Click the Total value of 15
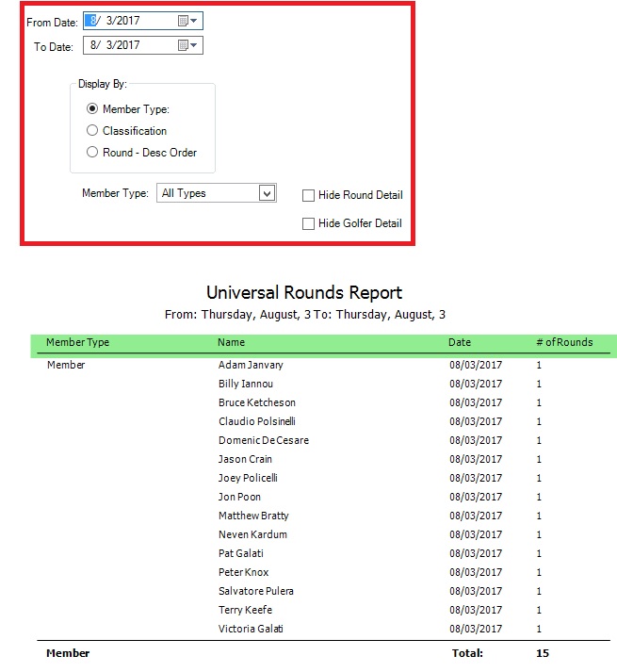617x672 pixels. point(542,653)
